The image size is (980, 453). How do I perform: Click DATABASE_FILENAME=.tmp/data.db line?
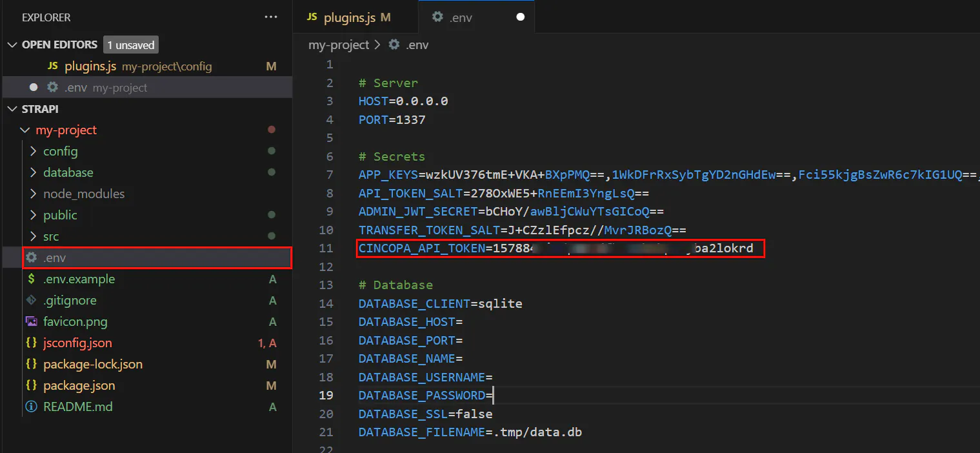tap(470, 432)
